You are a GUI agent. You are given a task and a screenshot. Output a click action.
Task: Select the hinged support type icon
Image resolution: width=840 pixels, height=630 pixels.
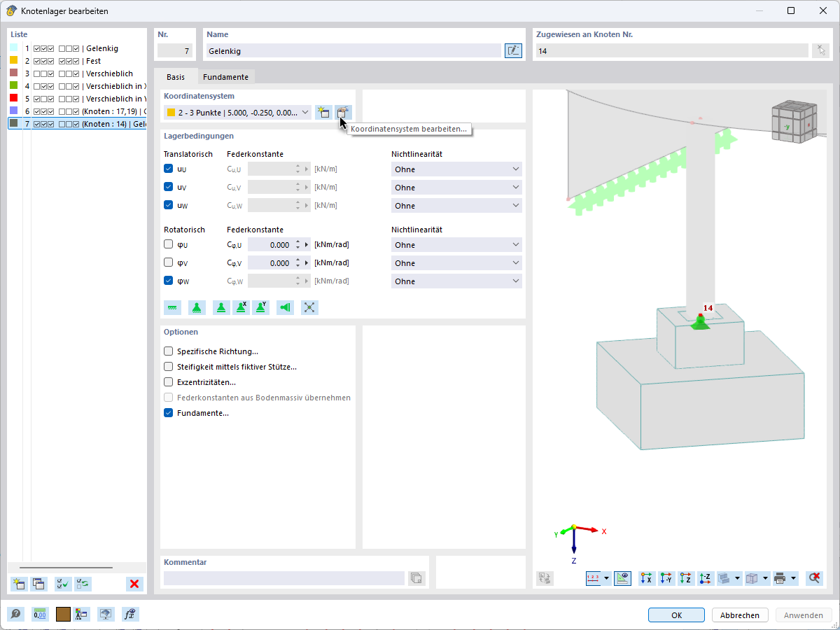[197, 307]
